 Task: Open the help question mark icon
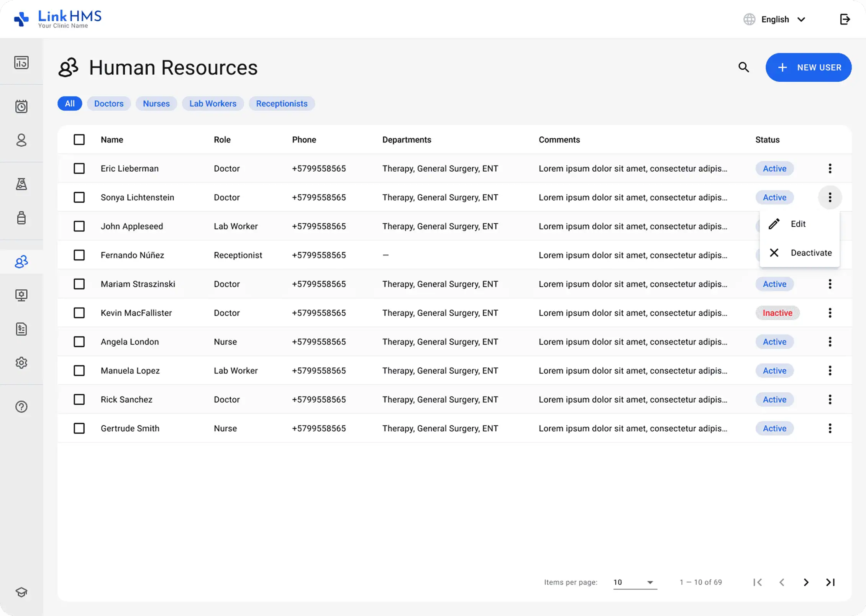tap(21, 406)
